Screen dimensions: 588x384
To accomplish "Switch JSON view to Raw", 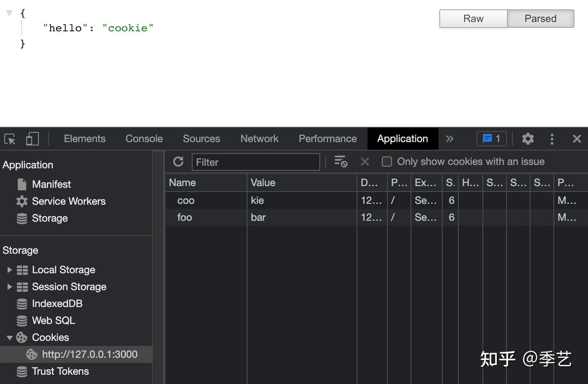I will tap(473, 19).
